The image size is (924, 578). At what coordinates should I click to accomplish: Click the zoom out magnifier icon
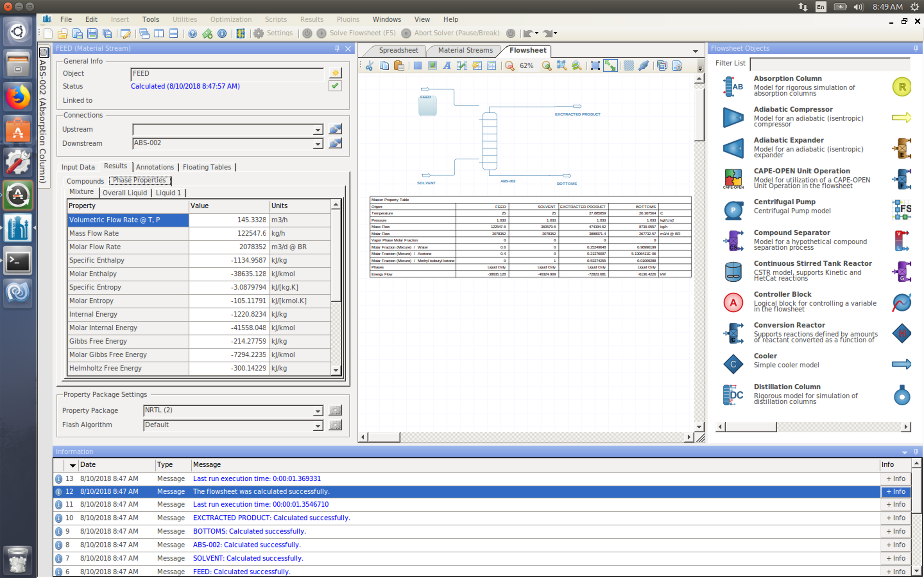click(509, 66)
